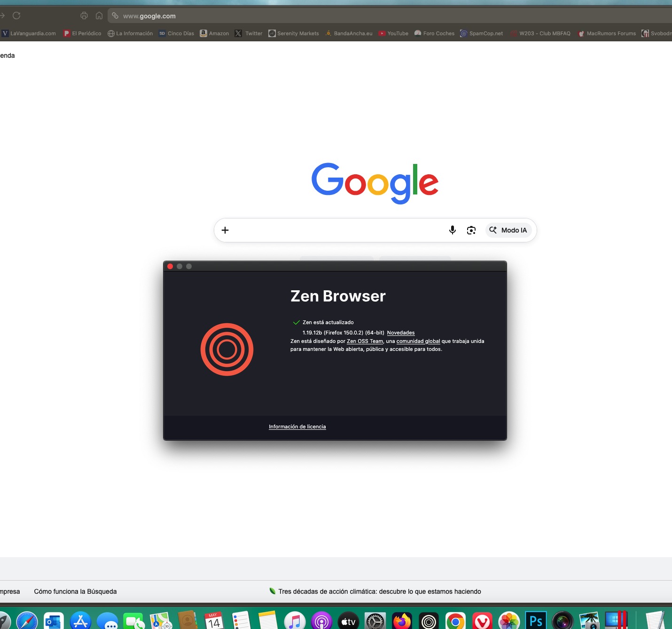Open the BandaAncha.eu bookmark

(349, 33)
